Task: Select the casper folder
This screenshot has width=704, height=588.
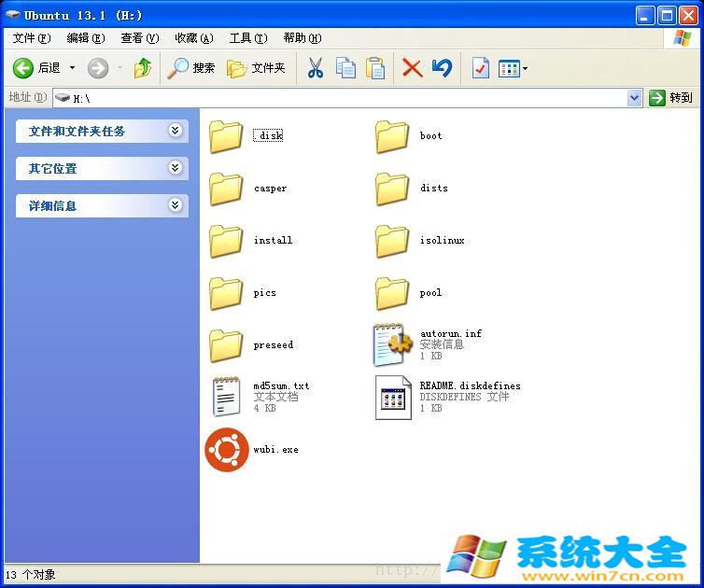Action: click(x=227, y=189)
